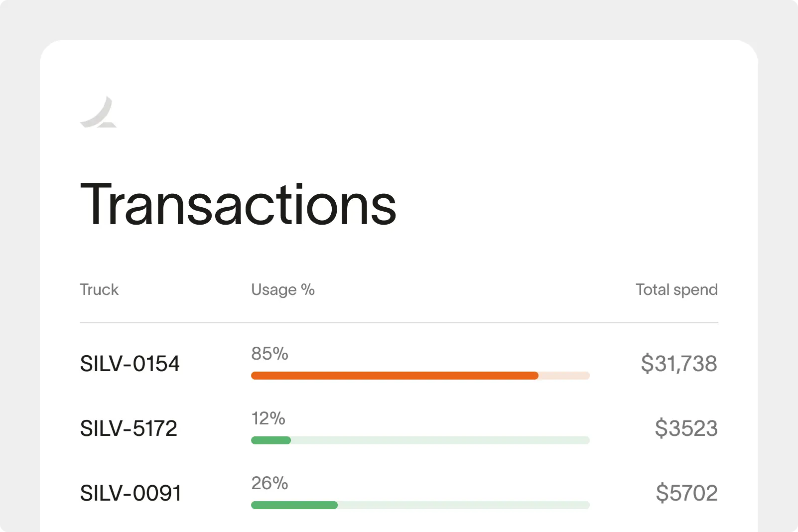This screenshot has height=532, width=798.
Task: Click the gray crescent logo icon
Action: tap(99, 113)
